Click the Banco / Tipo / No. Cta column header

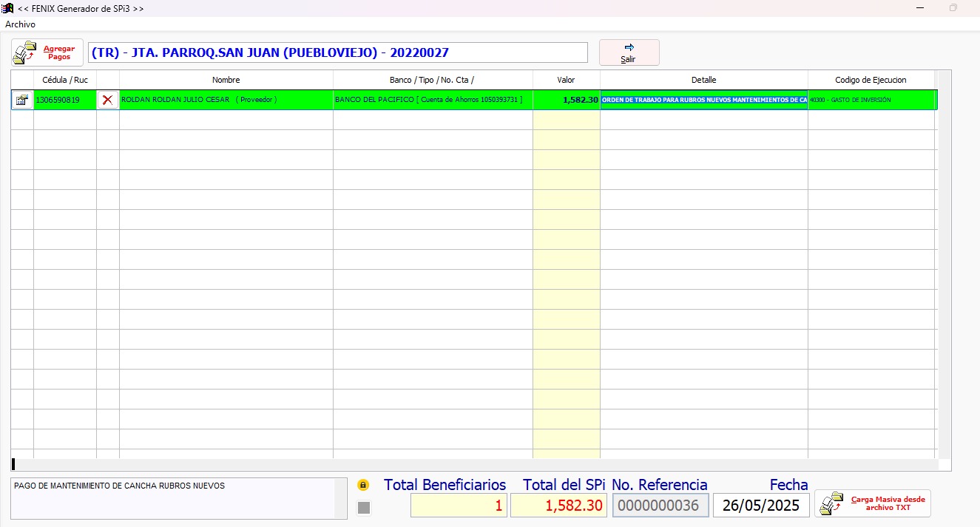(432, 80)
